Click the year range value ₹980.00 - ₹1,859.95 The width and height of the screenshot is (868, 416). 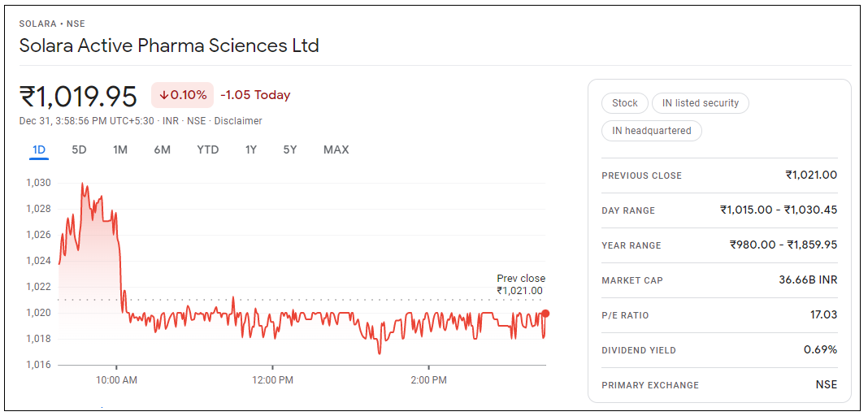[783, 245]
